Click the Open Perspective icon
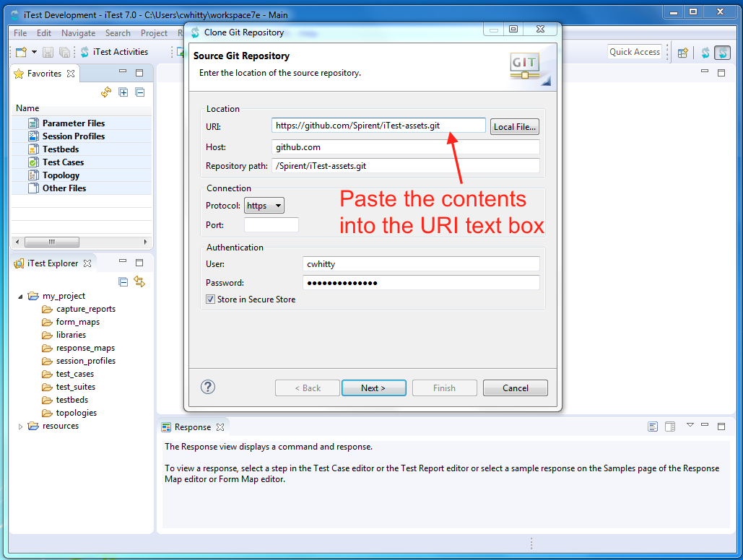The width and height of the screenshot is (743, 560). tap(683, 53)
